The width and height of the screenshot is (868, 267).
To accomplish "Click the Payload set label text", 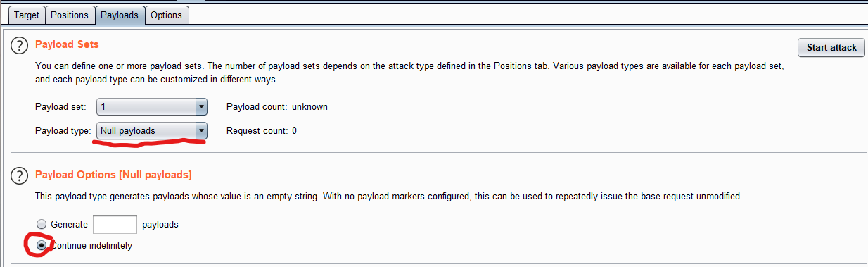I will (60, 107).
